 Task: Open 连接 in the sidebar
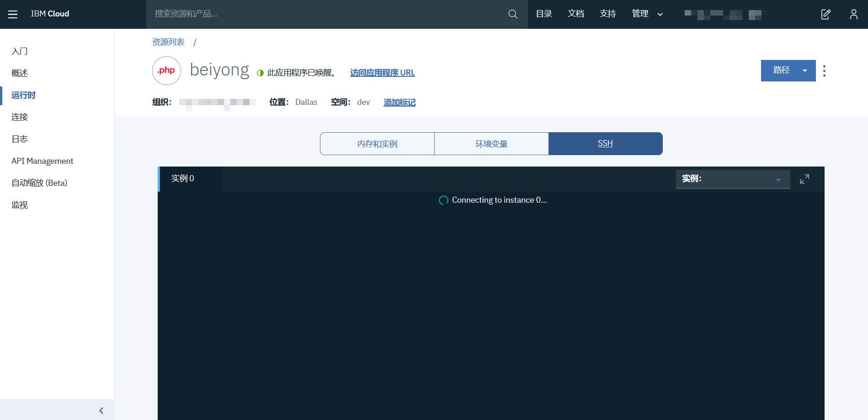(20, 117)
